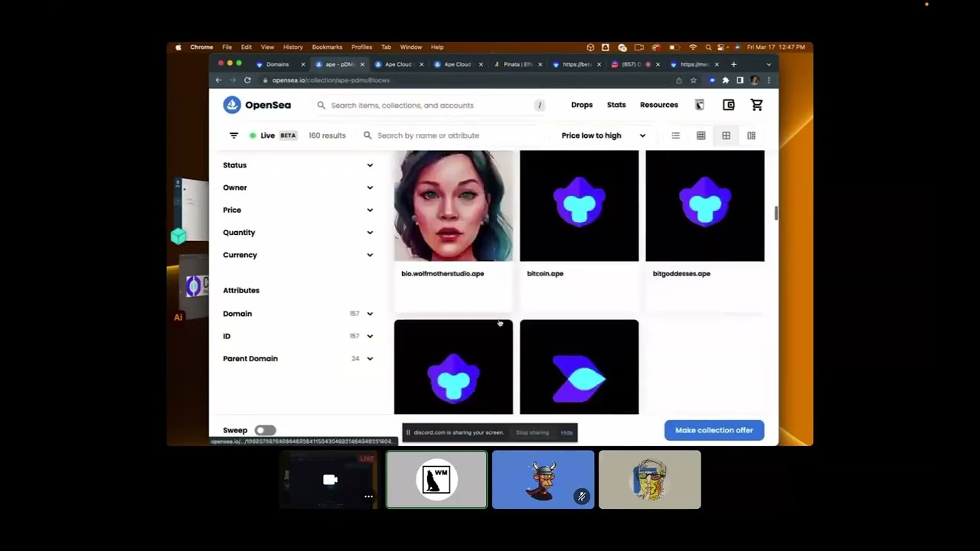Open the bitcoin.ape item thumbnail
980x551 pixels.
579,206
